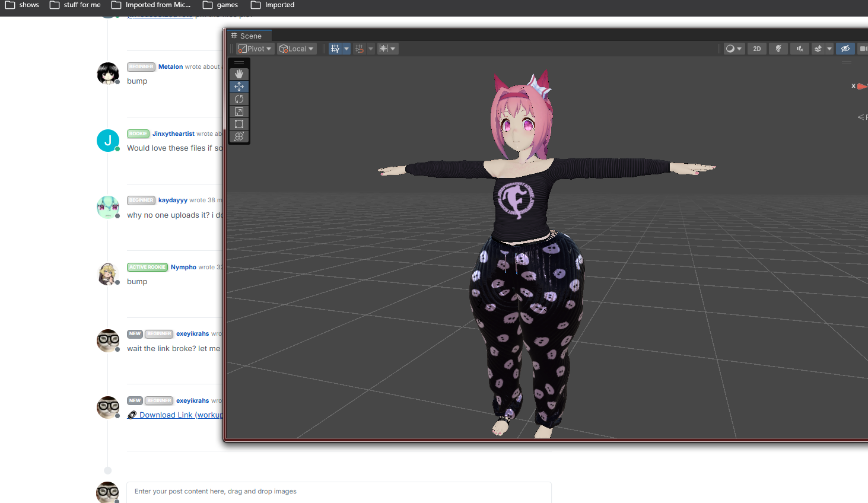Toggle scene audio mute
The height and width of the screenshot is (503, 868).
point(800,49)
